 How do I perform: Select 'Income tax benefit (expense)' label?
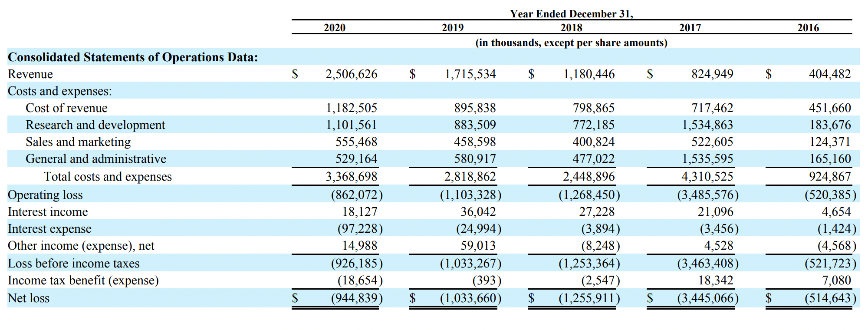coord(83,280)
